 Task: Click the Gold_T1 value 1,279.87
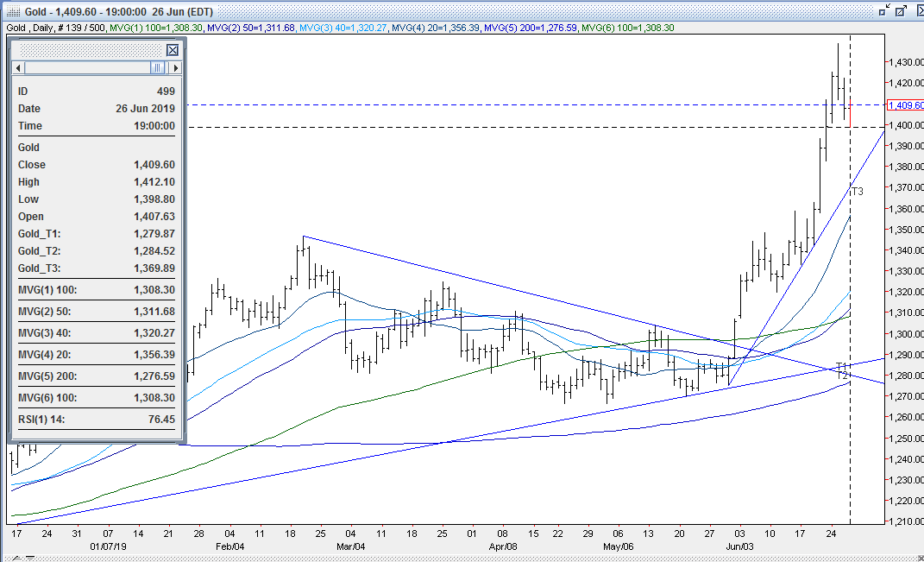coord(154,234)
